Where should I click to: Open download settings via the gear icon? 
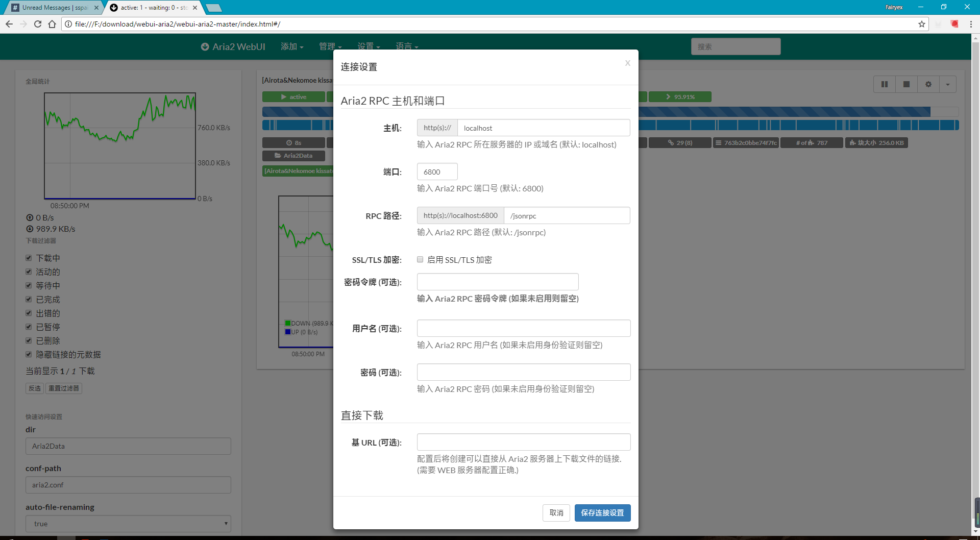[928, 84]
